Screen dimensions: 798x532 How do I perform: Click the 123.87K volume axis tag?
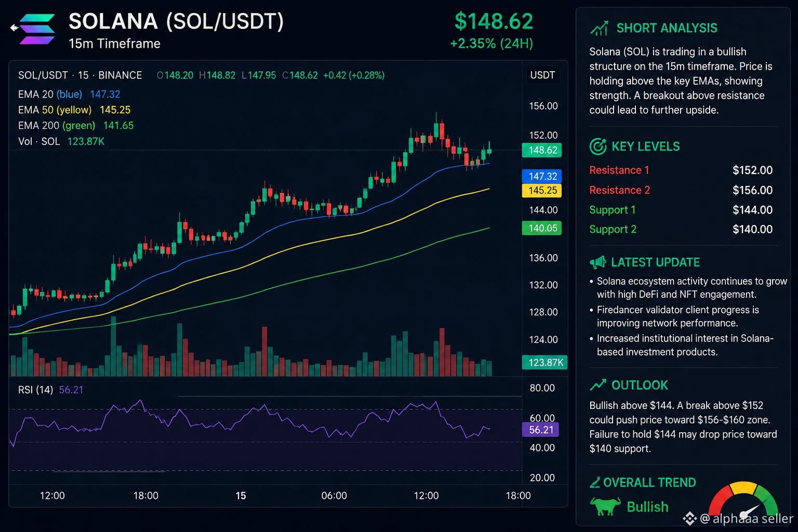(x=544, y=362)
